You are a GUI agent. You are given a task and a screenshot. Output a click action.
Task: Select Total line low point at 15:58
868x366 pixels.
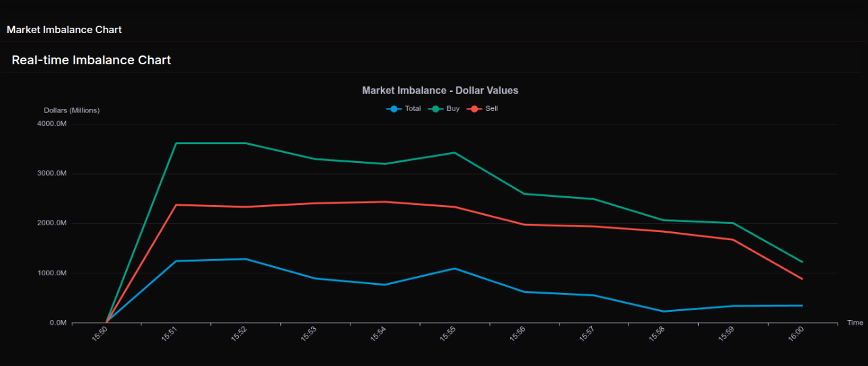point(663,311)
